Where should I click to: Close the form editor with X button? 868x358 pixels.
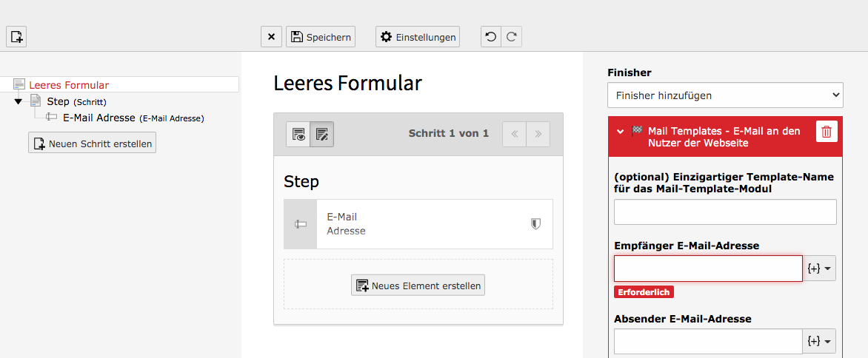click(x=271, y=37)
